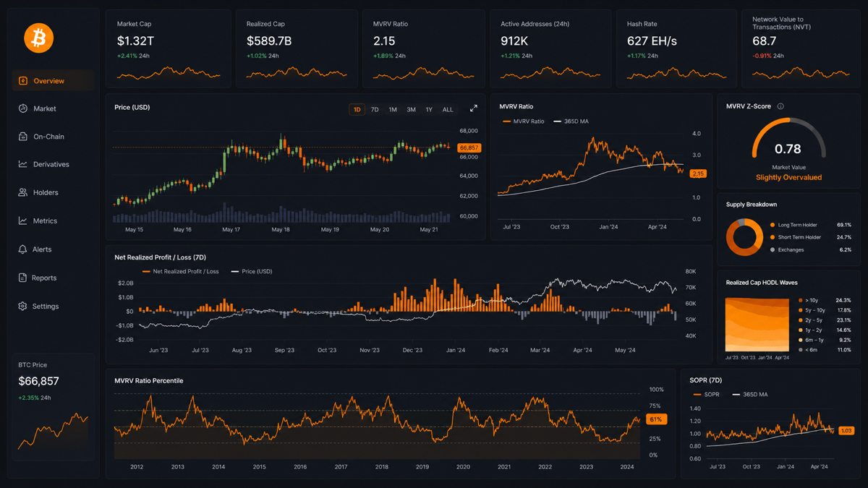Click the 2.15 MVRV value tag
The image size is (868, 488).
tap(699, 174)
